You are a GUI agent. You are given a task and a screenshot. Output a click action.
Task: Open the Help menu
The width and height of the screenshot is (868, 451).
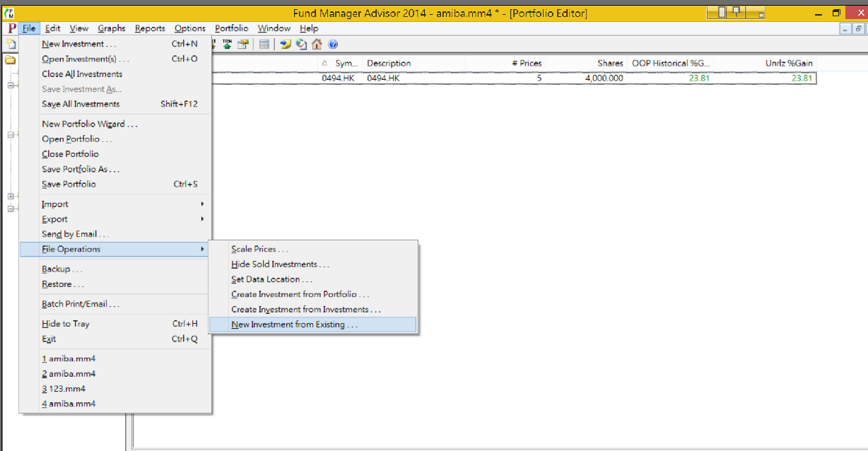[x=309, y=28]
